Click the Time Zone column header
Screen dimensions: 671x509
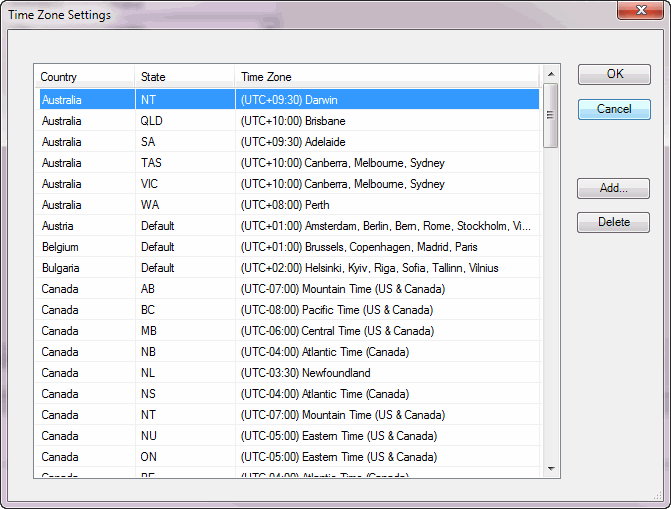tap(387, 77)
